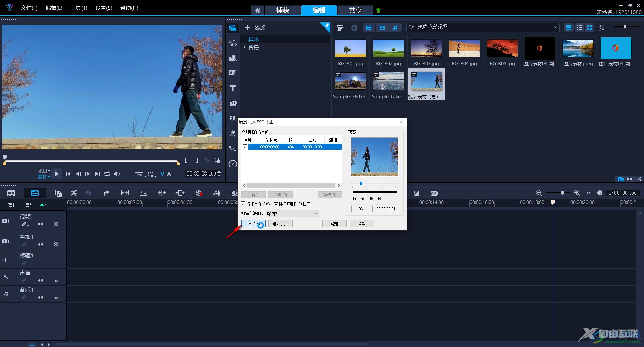
Task: Set mark-in bracket in preview panel
Action: [186, 160]
